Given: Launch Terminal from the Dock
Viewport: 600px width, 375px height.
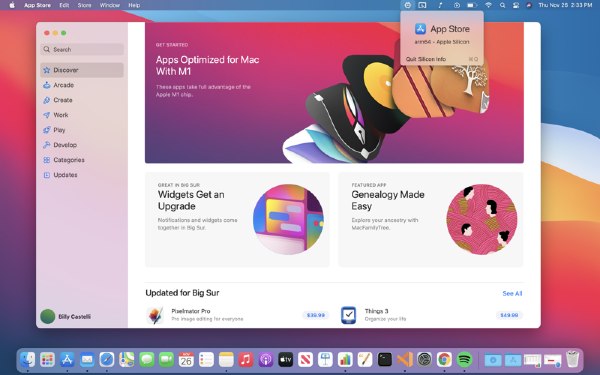Looking at the screenshot, I should 385,359.
